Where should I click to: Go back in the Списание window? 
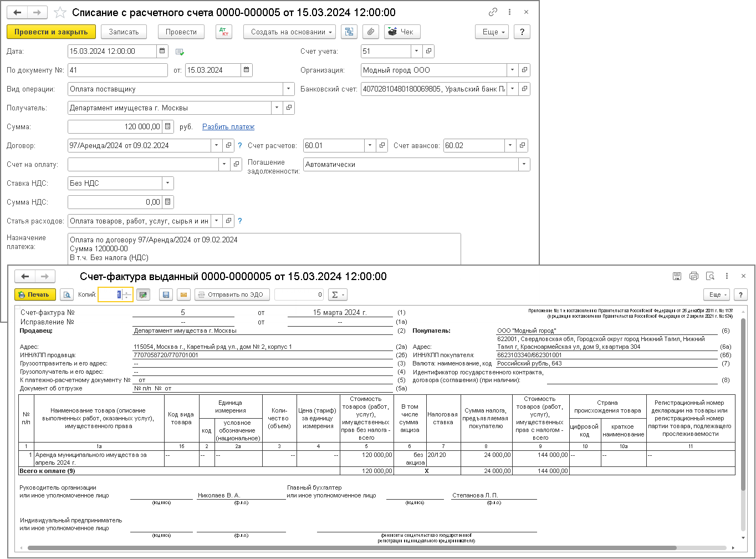click(17, 12)
